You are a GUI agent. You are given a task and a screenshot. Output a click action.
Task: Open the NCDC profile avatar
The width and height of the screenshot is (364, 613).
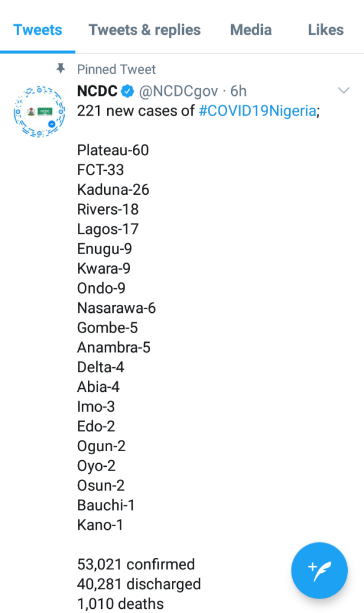click(39, 111)
